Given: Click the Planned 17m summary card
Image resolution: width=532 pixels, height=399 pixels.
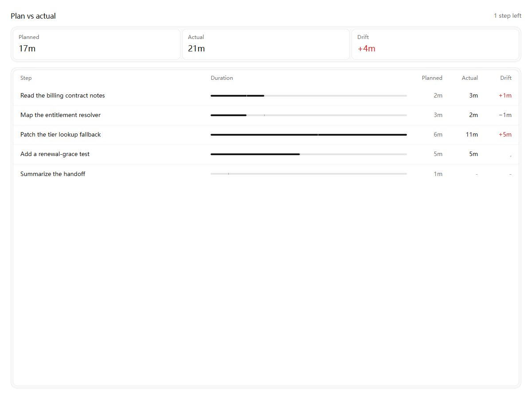Looking at the screenshot, I should 97,44.
